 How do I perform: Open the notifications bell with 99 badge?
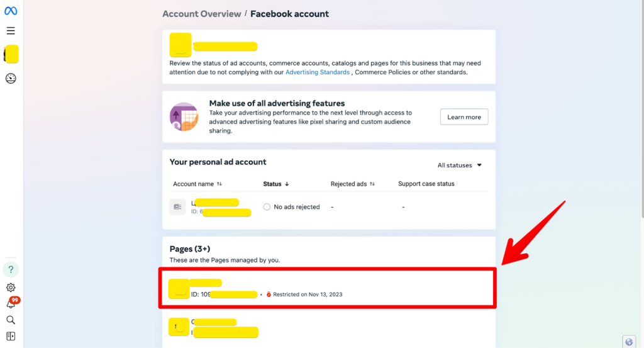click(11, 304)
